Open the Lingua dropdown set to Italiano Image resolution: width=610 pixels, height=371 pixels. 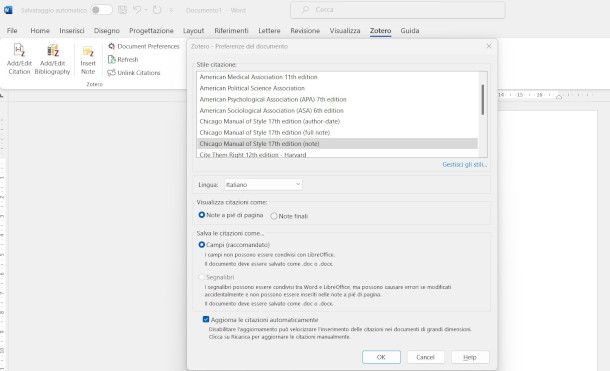click(263, 184)
